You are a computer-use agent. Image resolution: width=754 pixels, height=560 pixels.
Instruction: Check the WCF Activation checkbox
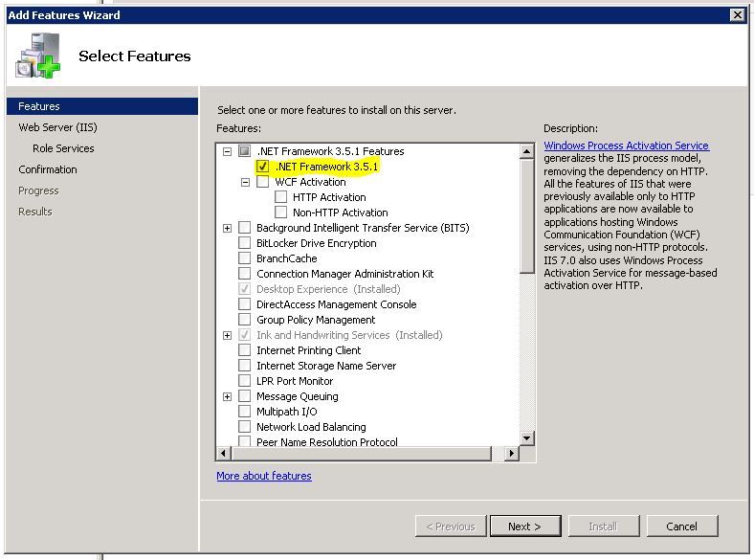[x=262, y=182]
